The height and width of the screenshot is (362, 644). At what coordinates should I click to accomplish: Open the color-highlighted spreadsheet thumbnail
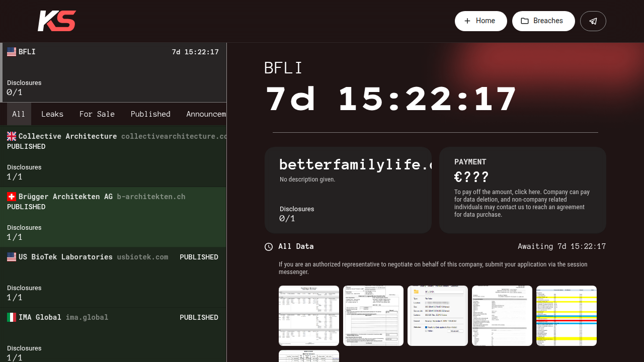(x=567, y=316)
